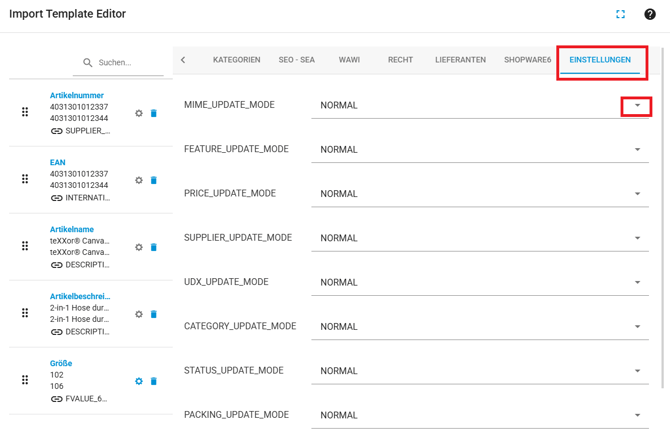This screenshot has width=670, height=436.
Task: Open the CATEGORY_UPDATE_MODE dropdown
Action: [637, 327]
